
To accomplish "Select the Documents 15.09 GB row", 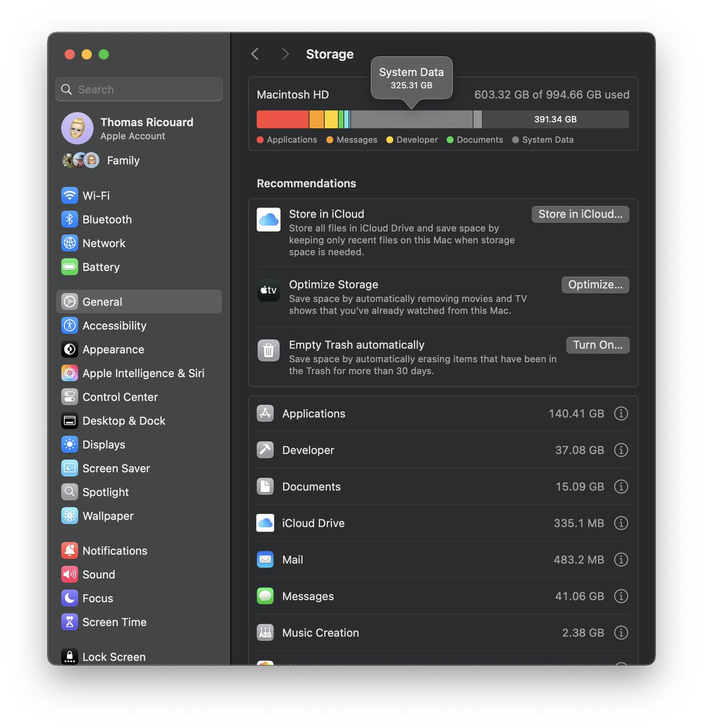I will click(443, 487).
